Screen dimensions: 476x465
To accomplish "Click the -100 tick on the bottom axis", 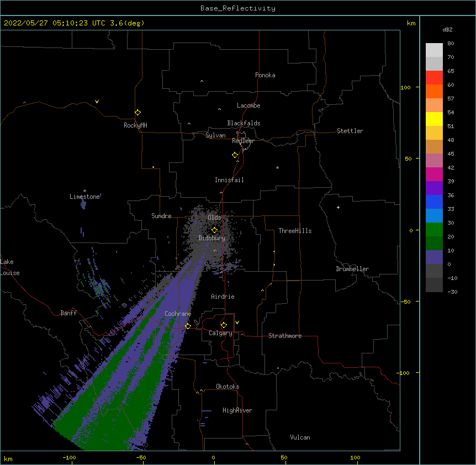I will coord(69,457).
